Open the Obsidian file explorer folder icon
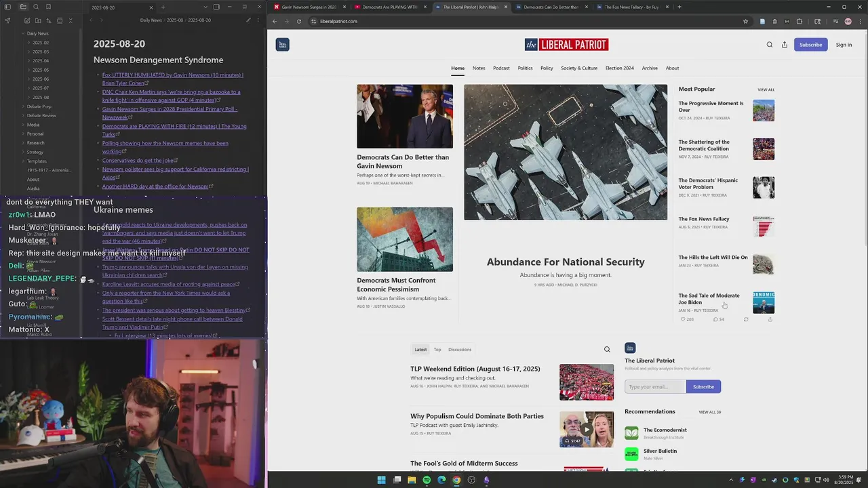Screen dimensions: 868x488 tap(23, 7)
